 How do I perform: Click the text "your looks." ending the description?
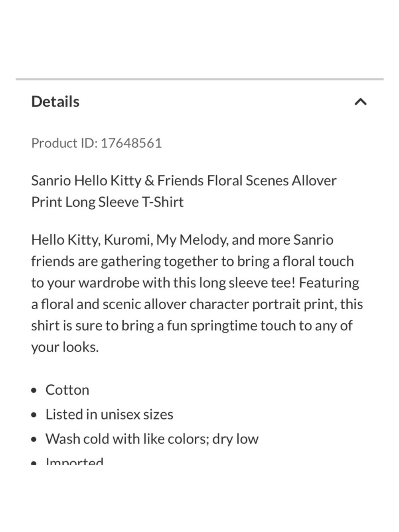coord(65,347)
